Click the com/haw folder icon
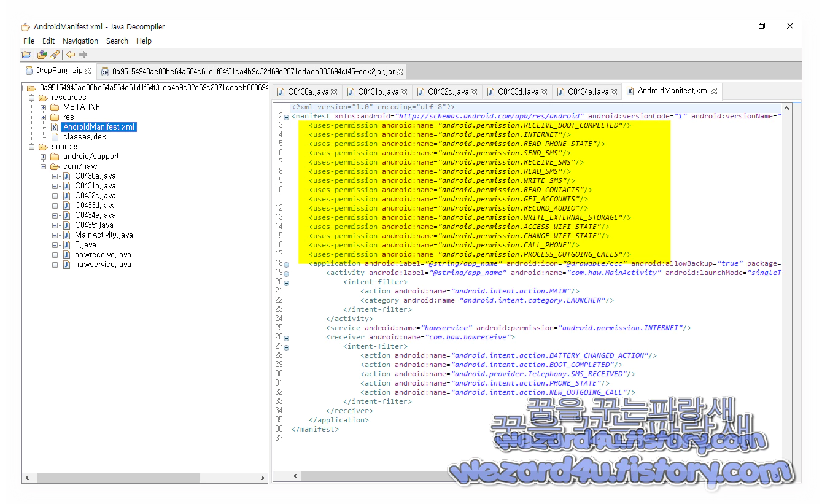822x504 pixels. (x=55, y=166)
